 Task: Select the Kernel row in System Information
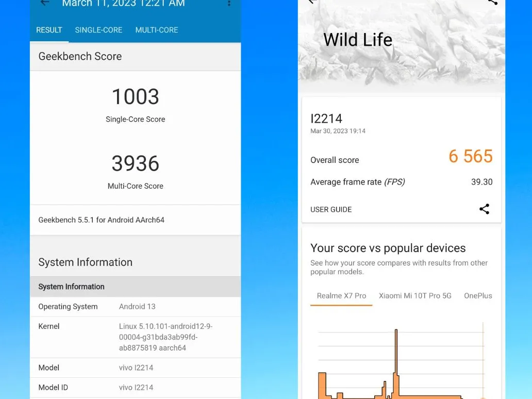point(135,337)
